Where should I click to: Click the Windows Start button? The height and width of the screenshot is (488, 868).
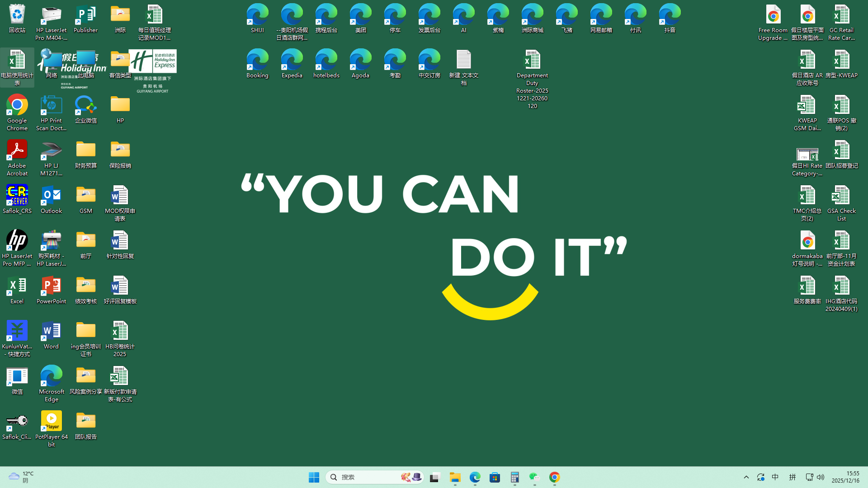(314, 477)
